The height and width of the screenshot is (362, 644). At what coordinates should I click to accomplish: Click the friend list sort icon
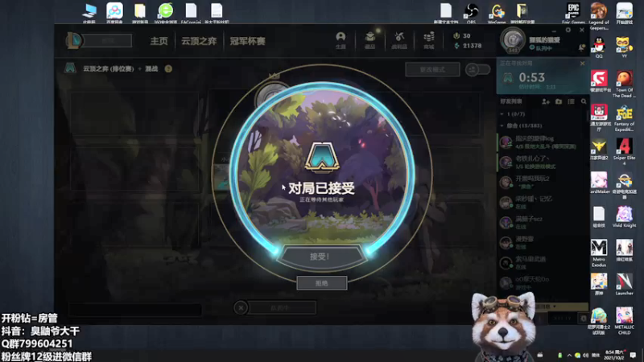571,101
